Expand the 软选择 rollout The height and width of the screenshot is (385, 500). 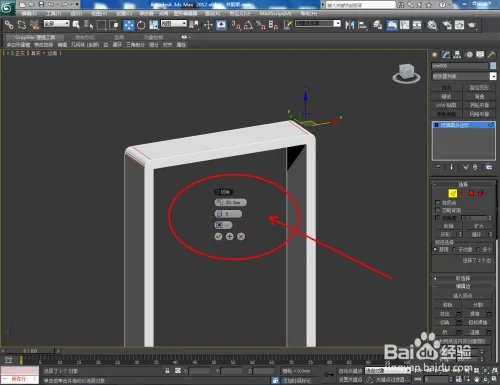[464, 278]
